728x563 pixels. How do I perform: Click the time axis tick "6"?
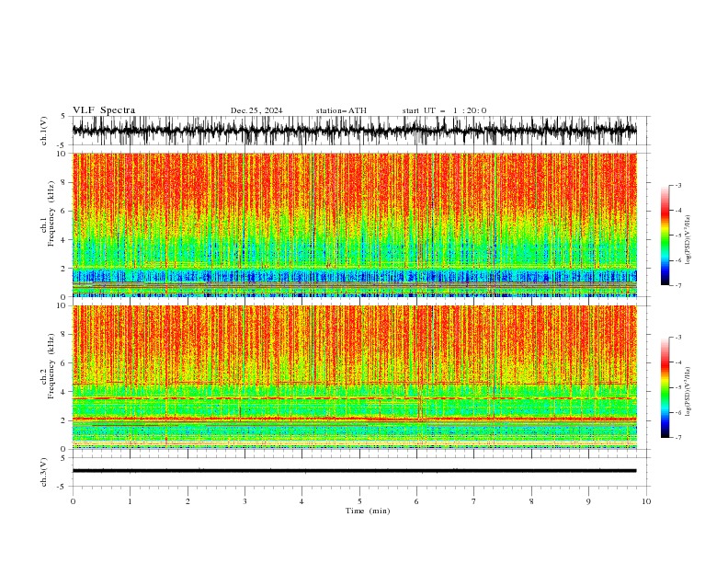click(416, 501)
